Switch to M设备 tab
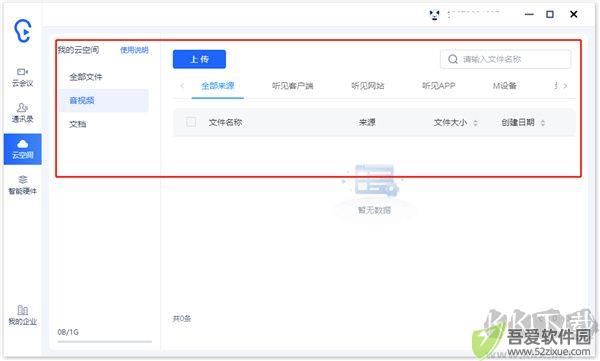600x361 pixels. point(505,86)
